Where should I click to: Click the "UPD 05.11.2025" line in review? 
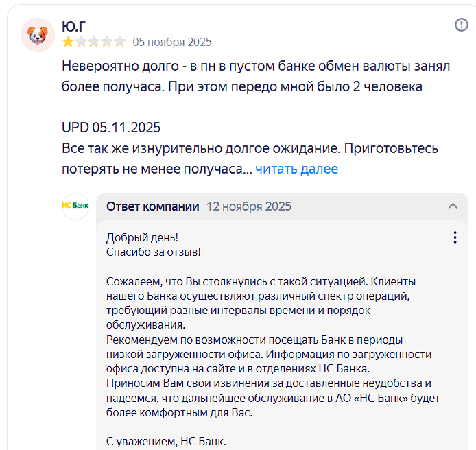pyautogui.click(x=111, y=128)
